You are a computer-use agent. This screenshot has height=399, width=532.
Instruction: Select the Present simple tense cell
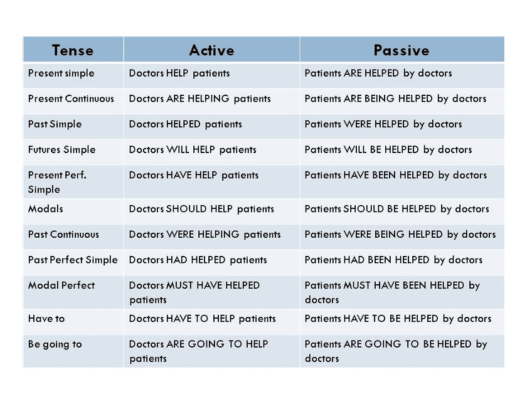pyautogui.click(x=61, y=73)
